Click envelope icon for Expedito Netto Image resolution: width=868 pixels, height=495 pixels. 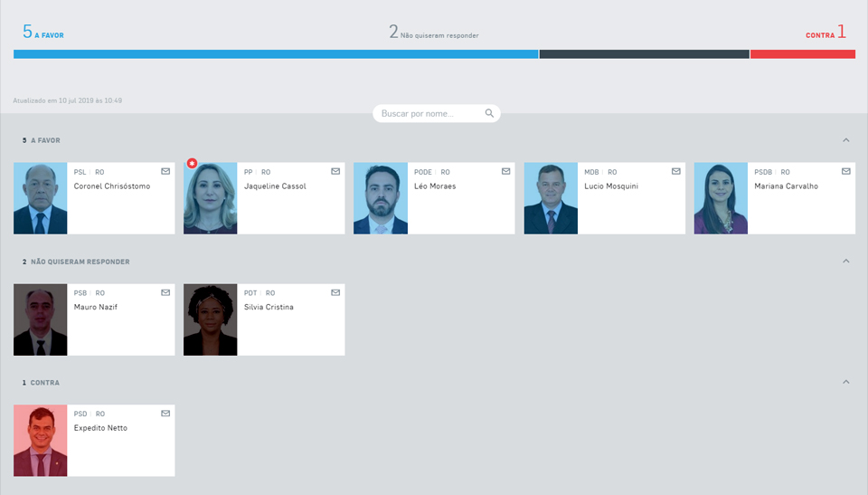tap(165, 414)
